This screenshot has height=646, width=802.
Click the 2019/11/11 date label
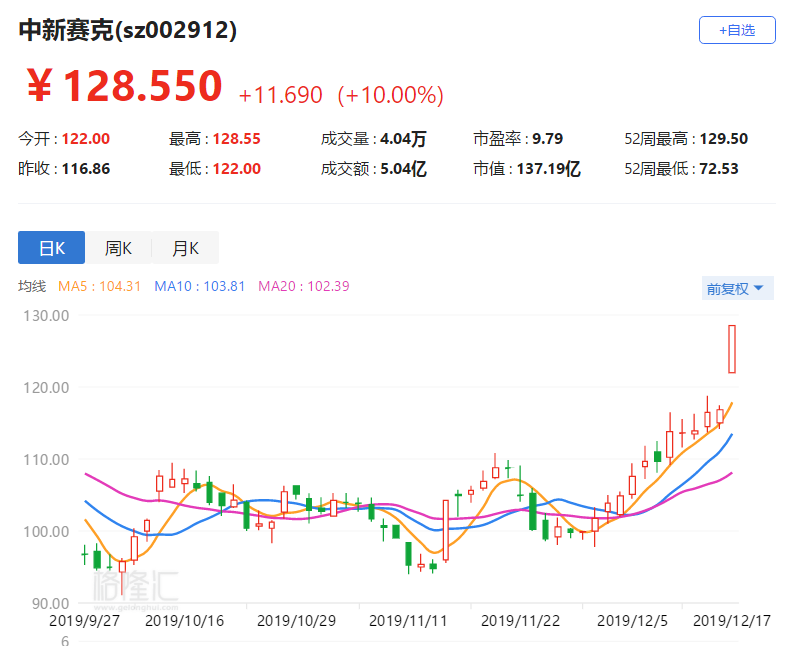[x=408, y=621]
